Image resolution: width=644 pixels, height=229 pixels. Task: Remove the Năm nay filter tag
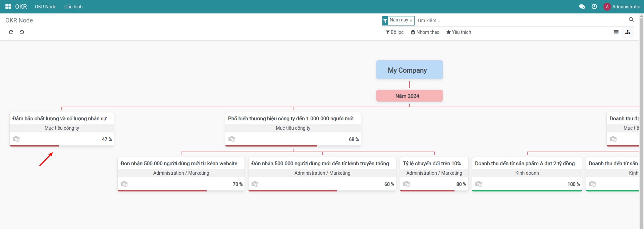click(x=411, y=20)
